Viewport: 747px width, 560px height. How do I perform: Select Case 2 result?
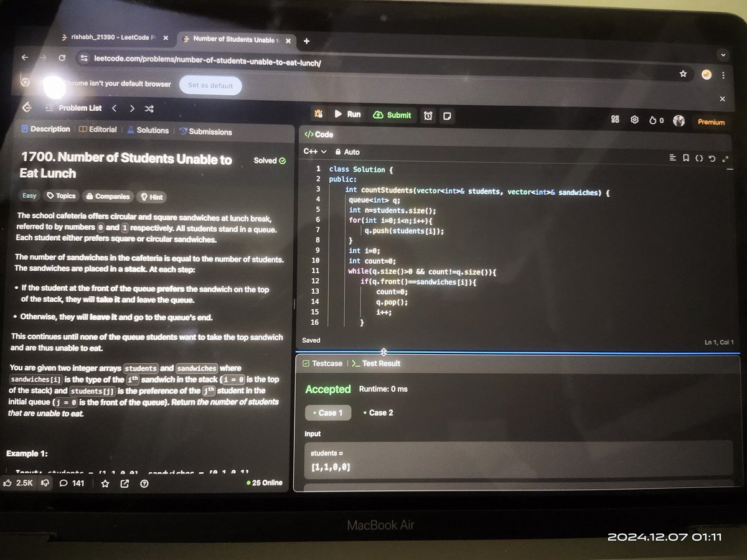pos(378,413)
